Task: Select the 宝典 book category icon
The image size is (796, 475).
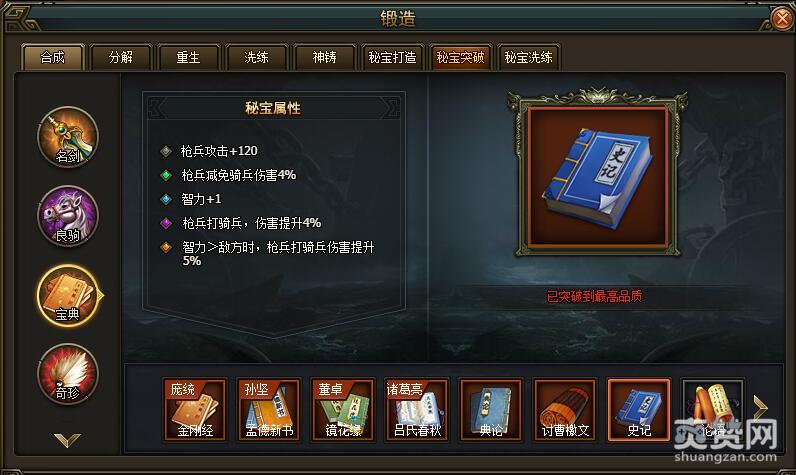Action: (x=68, y=295)
